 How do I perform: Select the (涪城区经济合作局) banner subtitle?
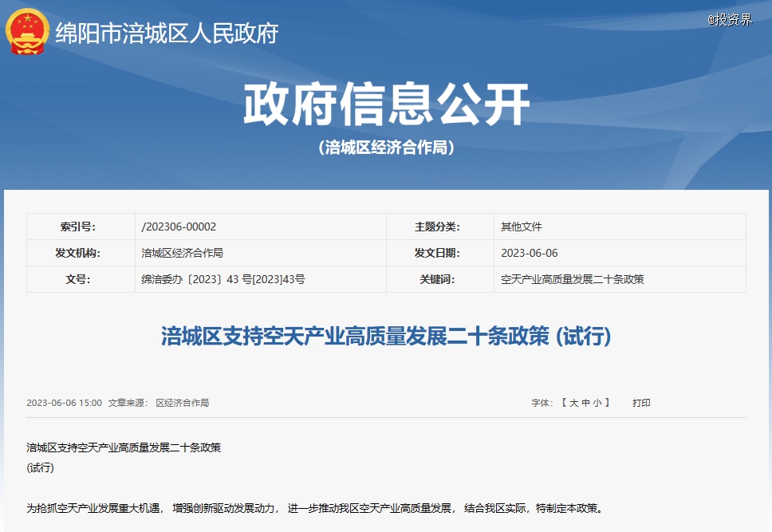click(386, 148)
